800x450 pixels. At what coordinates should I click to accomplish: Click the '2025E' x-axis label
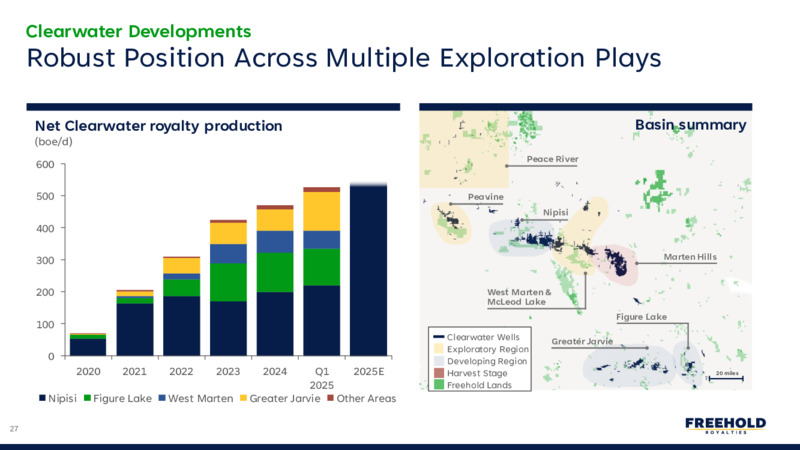click(369, 371)
